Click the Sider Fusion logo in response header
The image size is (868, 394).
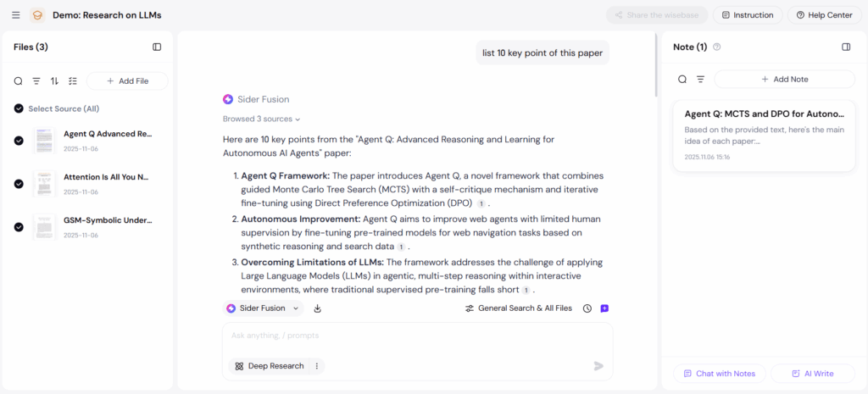228,100
